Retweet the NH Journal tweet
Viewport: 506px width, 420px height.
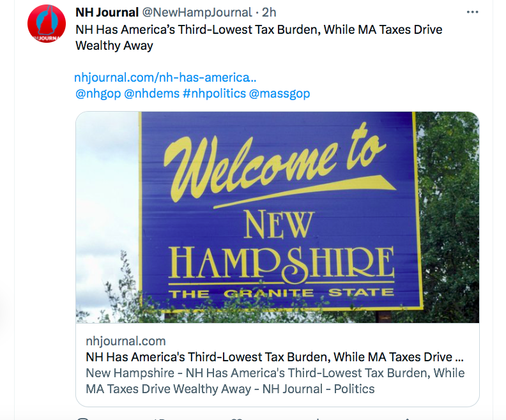click(x=158, y=418)
